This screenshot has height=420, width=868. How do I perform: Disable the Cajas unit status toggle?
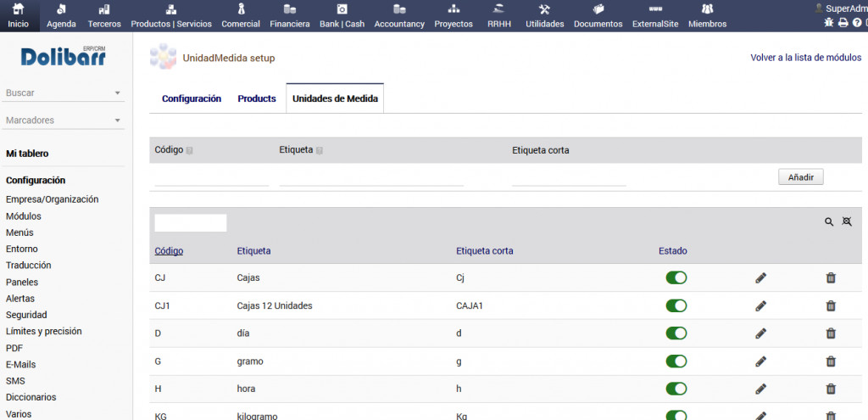click(676, 278)
